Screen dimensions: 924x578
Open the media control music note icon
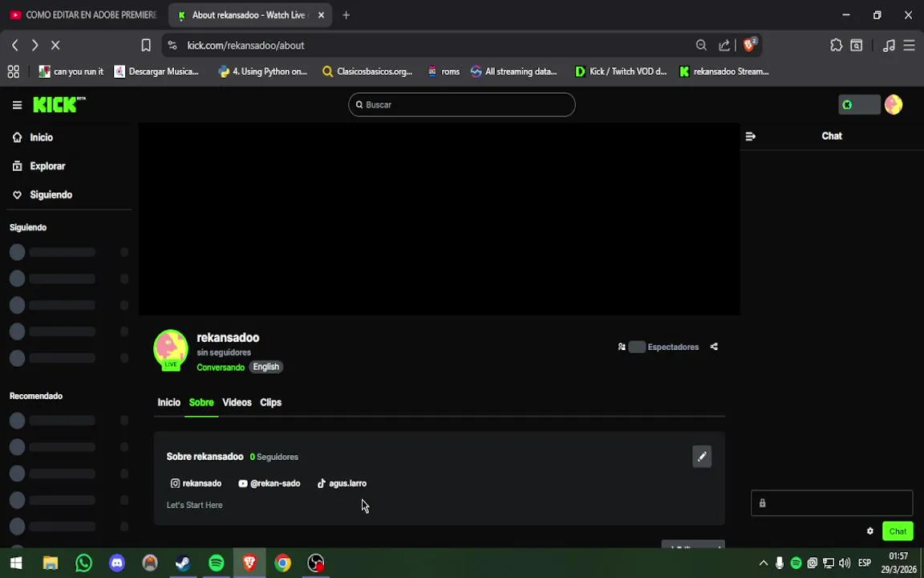click(889, 46)
